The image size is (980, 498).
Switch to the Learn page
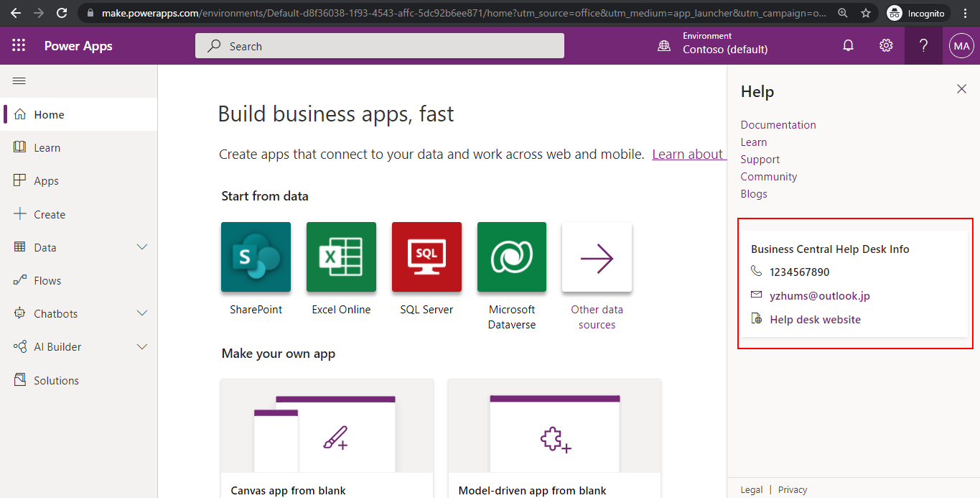(47, 147)
